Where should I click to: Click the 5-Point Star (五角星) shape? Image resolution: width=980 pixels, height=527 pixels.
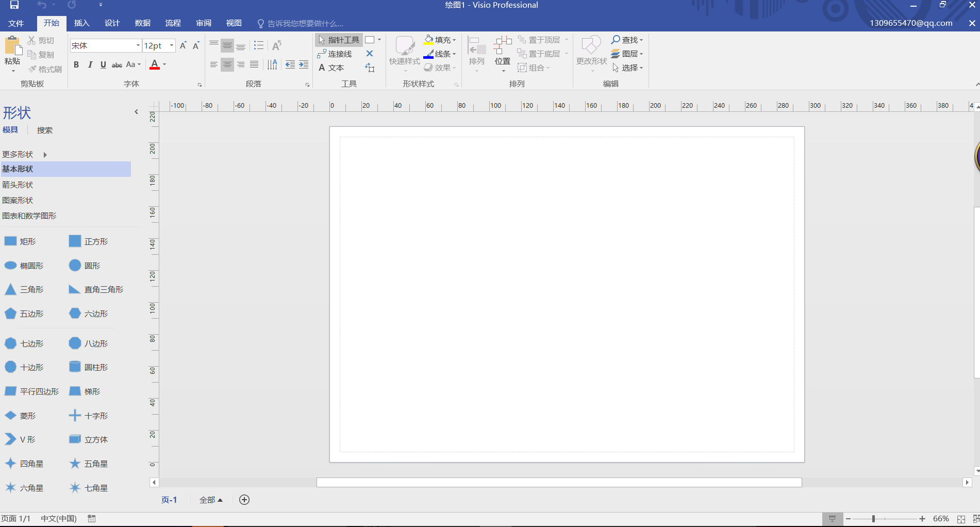click(x=89, y=464)
